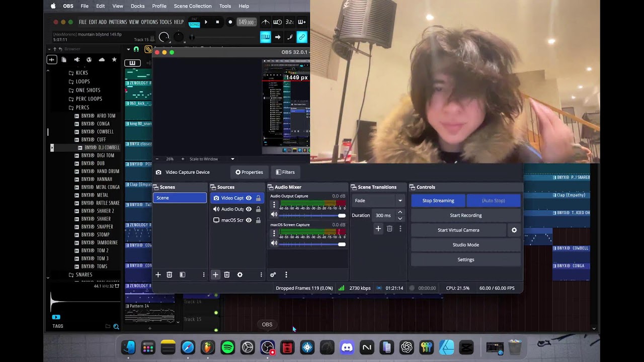Switch FL Studio to SONG mode

pyautogui.click(x=194, y=25)
